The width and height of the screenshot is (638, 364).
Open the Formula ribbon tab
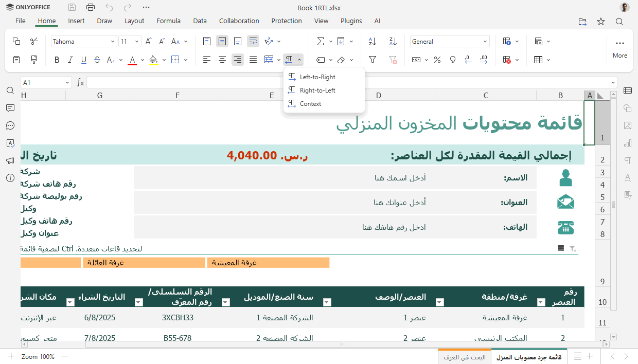click(x=168, y=21)
